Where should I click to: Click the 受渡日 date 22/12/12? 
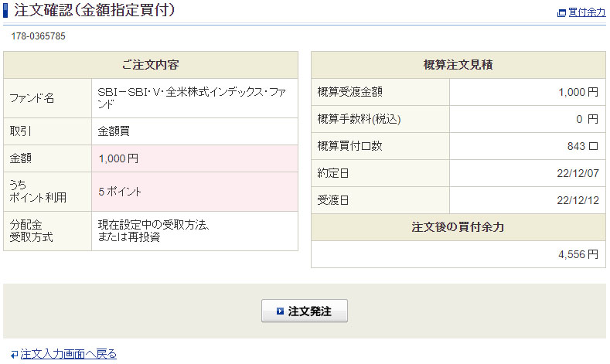tap(578, 200)
